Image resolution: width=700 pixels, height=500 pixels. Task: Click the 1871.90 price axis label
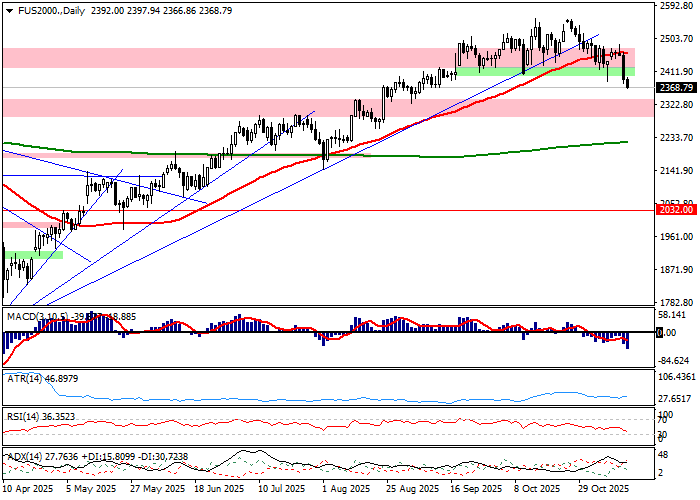pos(676,270)
